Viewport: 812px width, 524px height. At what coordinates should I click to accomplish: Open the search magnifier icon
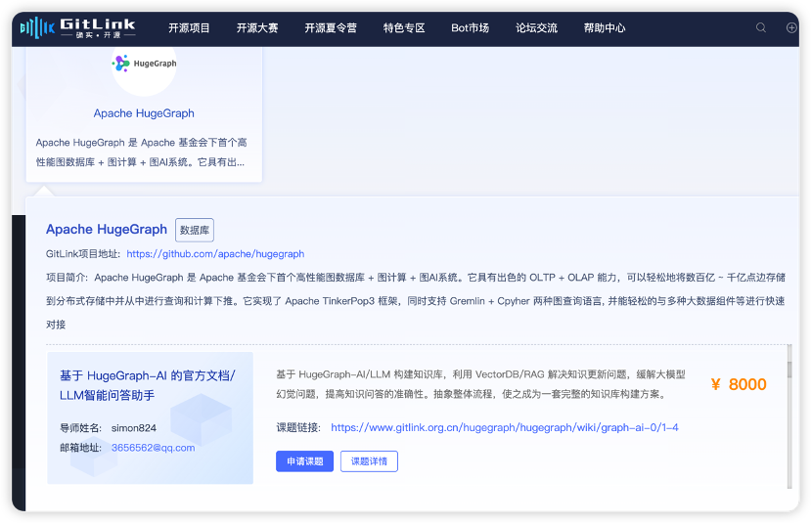(761, 28)
